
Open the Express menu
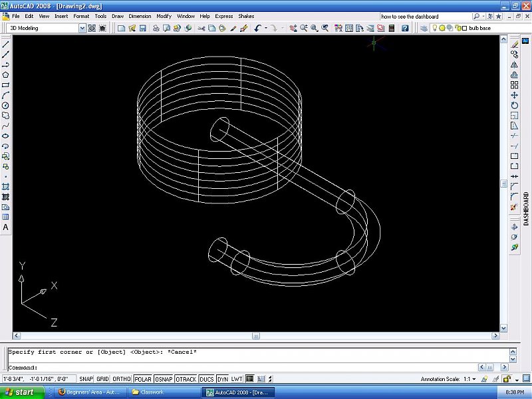[x=224, y=16]
